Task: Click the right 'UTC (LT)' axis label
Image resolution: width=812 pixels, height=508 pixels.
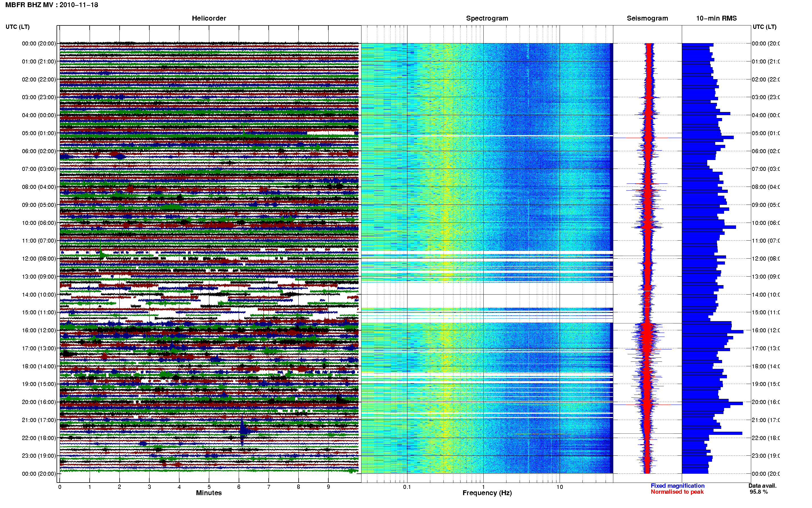Action: (x=764, y=27)
